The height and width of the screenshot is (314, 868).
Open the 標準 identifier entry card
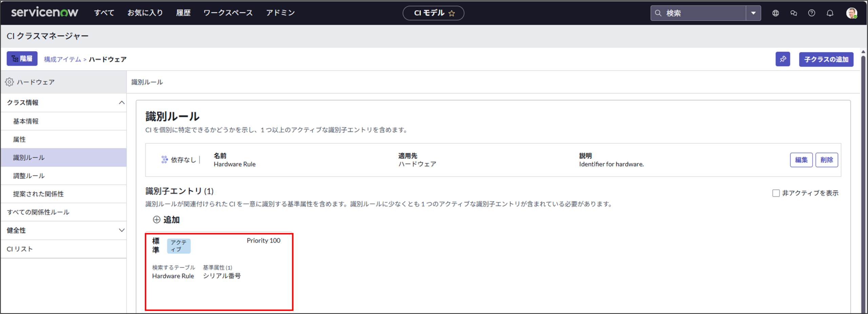click(219, 271)
